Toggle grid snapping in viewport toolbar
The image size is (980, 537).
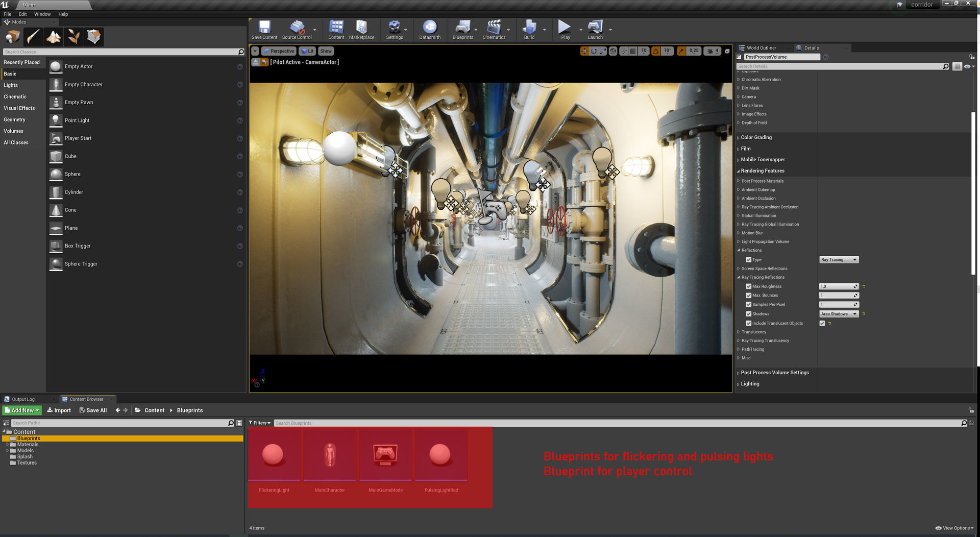[633, 51]
